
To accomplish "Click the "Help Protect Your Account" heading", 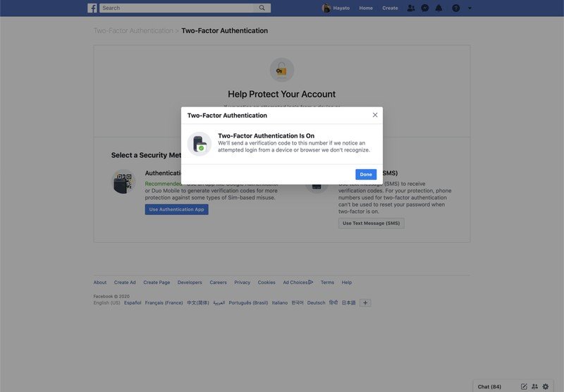I will coord(281,94).
